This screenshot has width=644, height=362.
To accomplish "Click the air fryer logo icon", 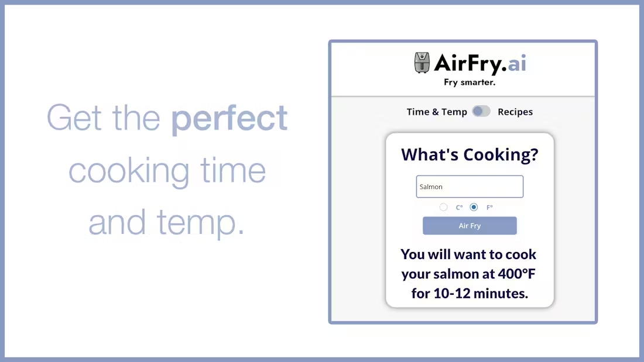I will coord(422,63).
